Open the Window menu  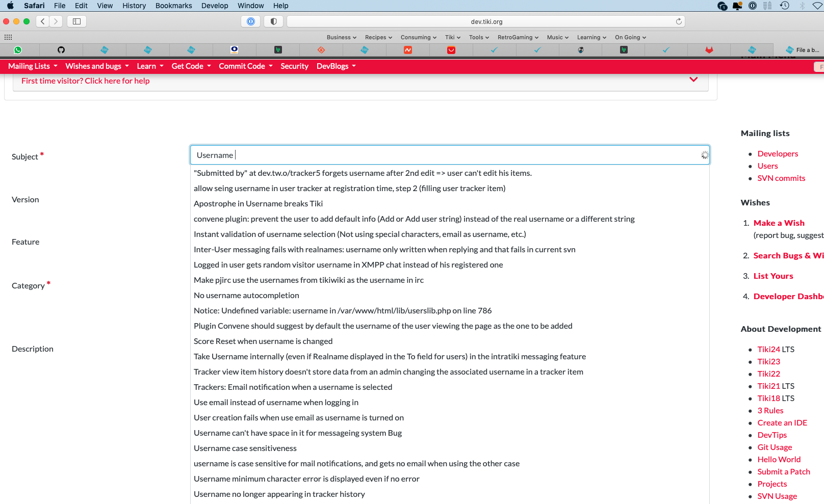tap(251, 6)
